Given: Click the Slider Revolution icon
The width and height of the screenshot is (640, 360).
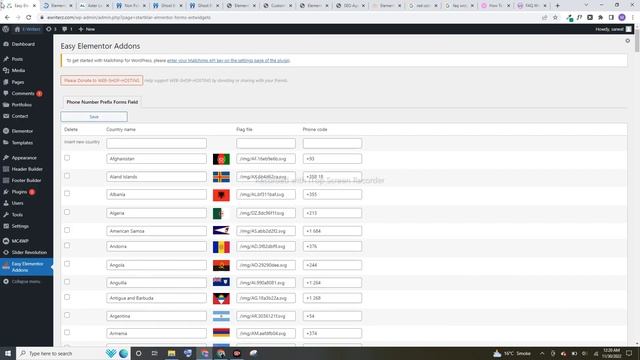Looking at the screenshot, I should point(6,253).
